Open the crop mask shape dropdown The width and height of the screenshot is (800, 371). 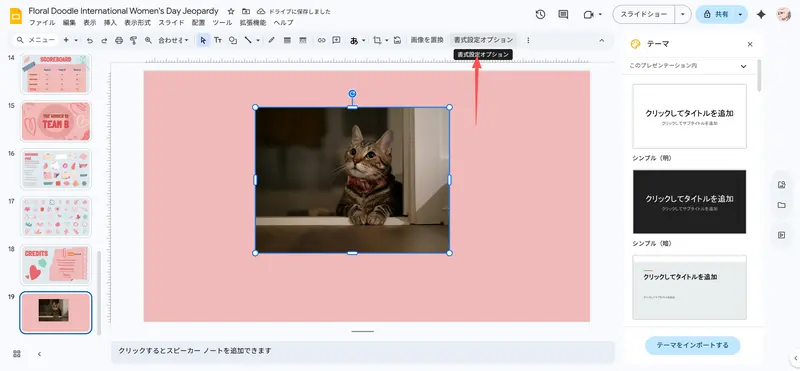[x=387, y=40]
